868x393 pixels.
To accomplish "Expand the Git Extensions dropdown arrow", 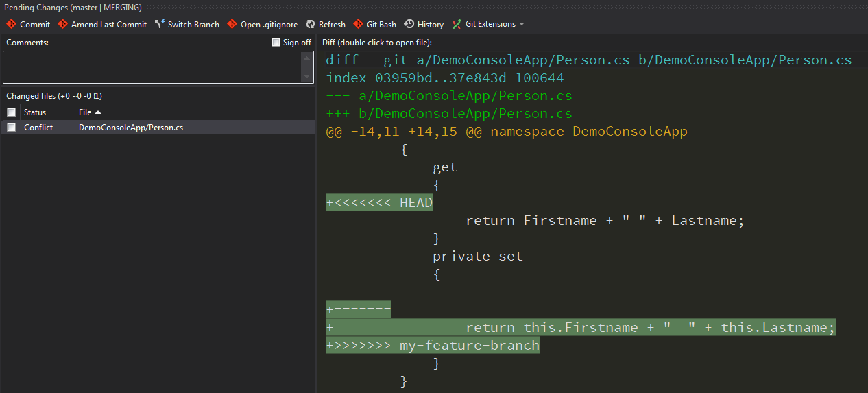I will (522, 25).
